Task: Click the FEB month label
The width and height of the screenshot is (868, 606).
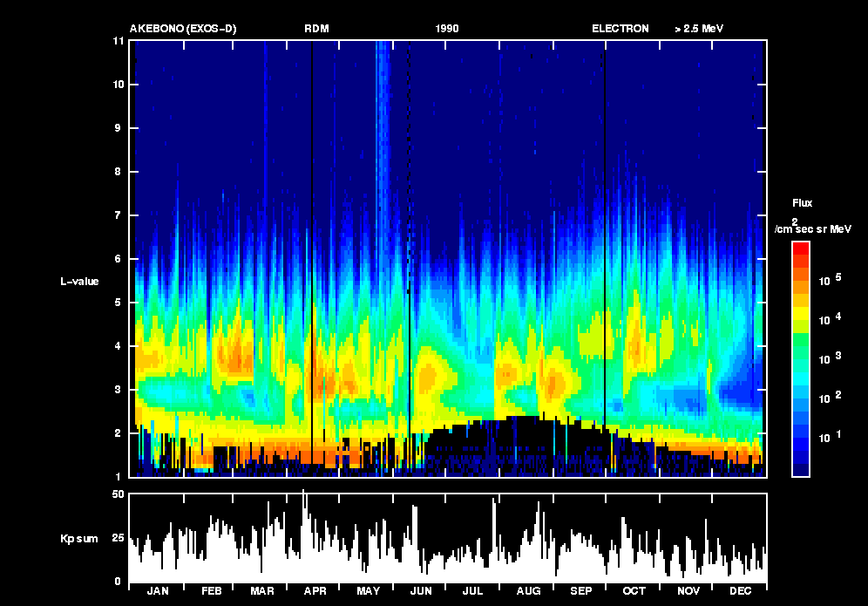Action: [x=212, y=591]
